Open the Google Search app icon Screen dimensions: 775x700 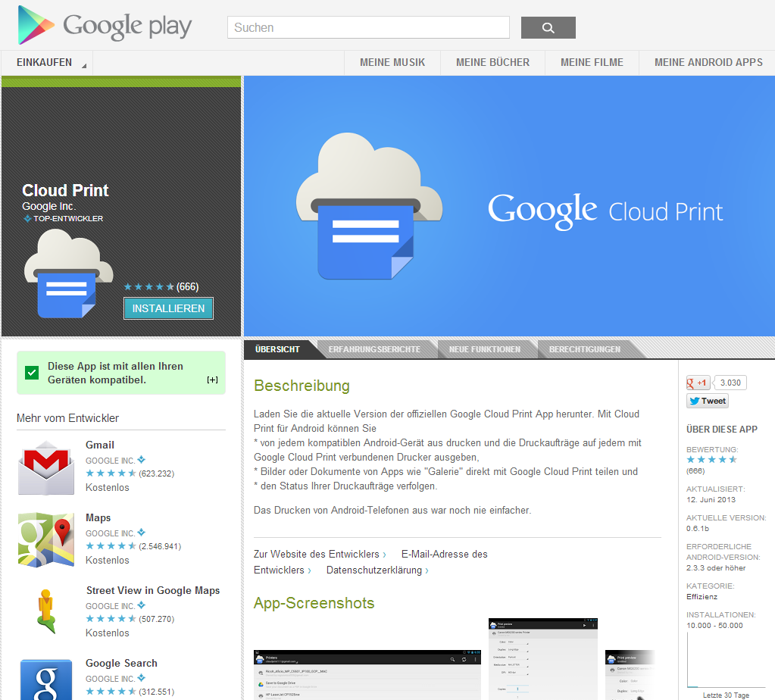click(46, 680)
